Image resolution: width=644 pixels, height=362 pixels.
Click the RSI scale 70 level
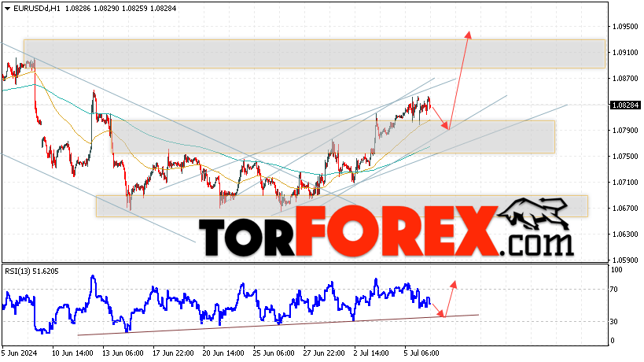coord(614,290)
